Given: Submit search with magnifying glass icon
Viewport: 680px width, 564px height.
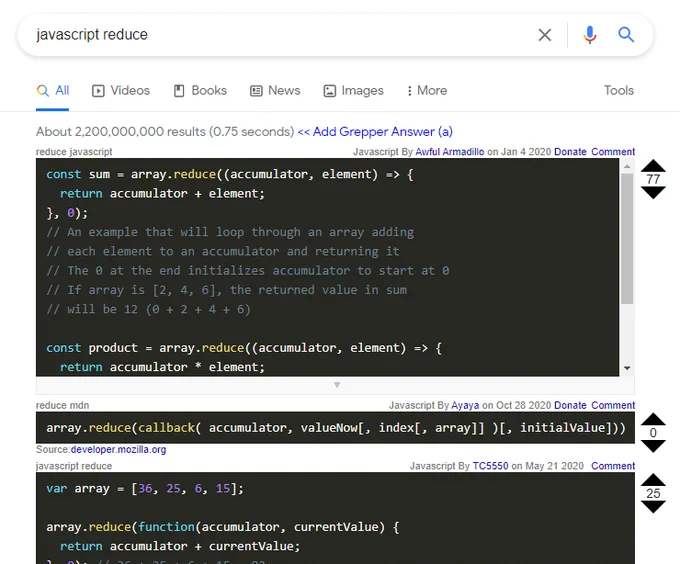Looking at the screenshot, I should tap(626, 34).
